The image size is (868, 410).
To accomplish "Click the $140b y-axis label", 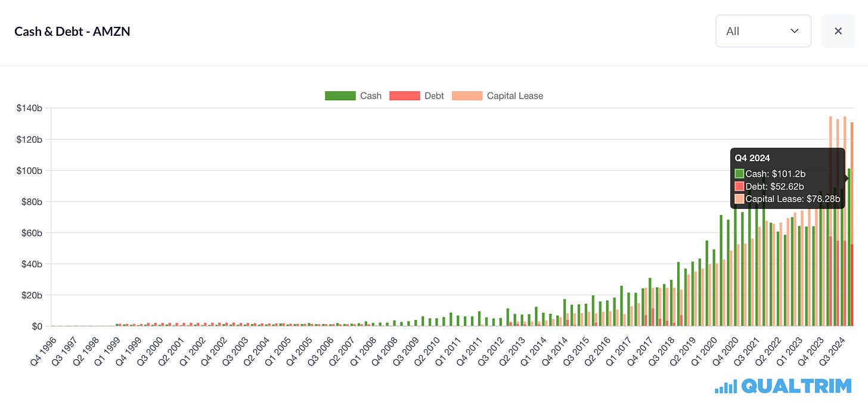I will click(x=29, y=109).
